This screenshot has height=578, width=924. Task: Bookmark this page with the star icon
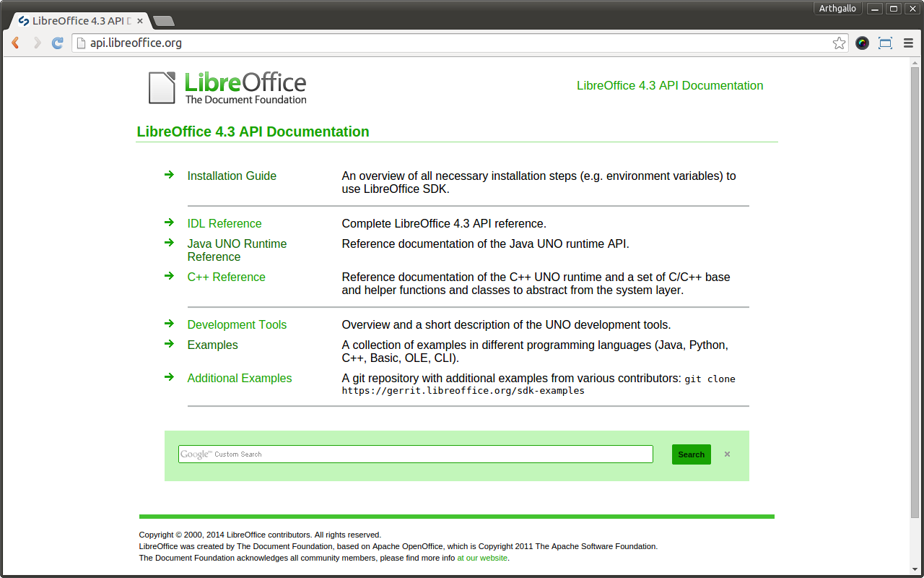(x=839, y=43)
